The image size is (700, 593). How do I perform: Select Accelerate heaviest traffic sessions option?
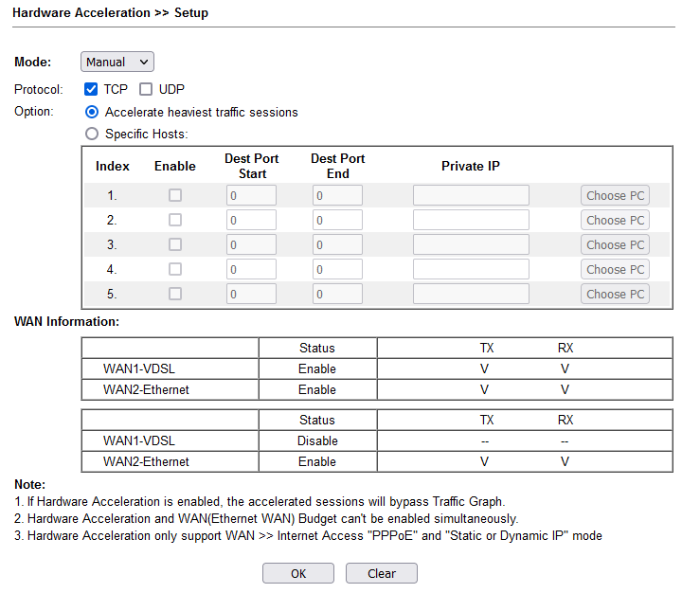tap(92, 112)
